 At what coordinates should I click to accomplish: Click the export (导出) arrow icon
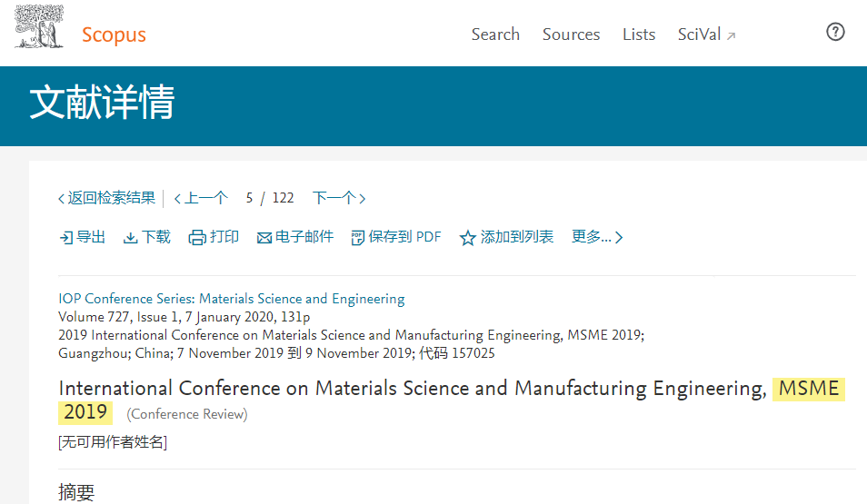tap(65, 238)
